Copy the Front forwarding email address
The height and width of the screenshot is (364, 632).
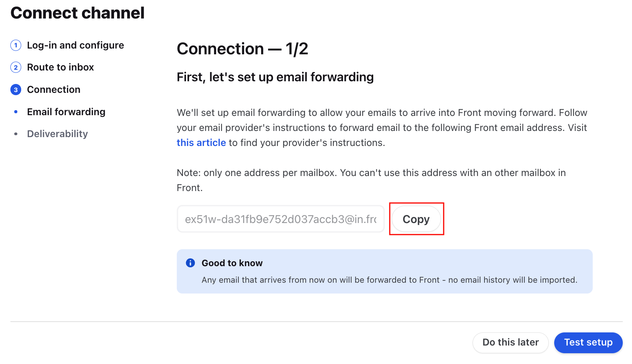(416, 219)
